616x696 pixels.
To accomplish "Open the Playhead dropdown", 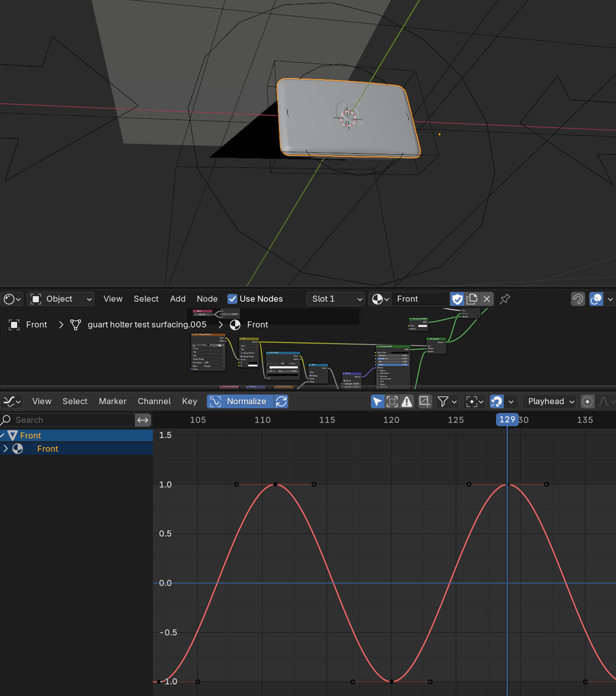I will coord(550,402).
